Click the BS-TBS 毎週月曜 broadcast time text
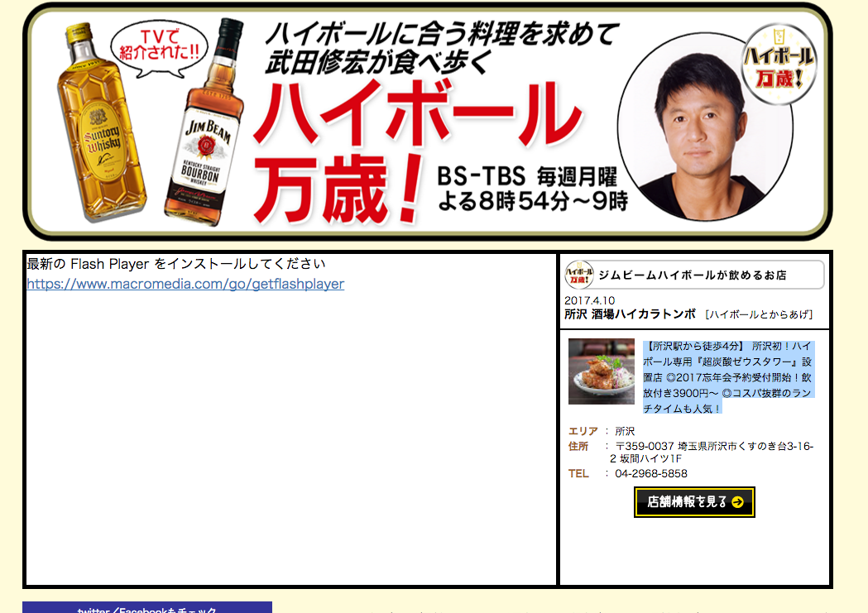Image resolution: width=868 pixels, height=613 pixels. 532,189
